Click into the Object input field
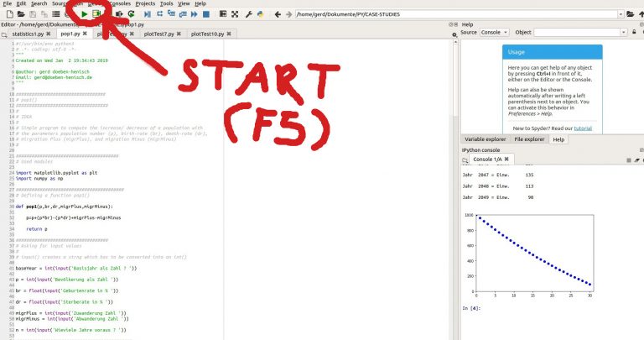Image resolution: width=644 pixels, height=340 pixels. click(577, 32)
